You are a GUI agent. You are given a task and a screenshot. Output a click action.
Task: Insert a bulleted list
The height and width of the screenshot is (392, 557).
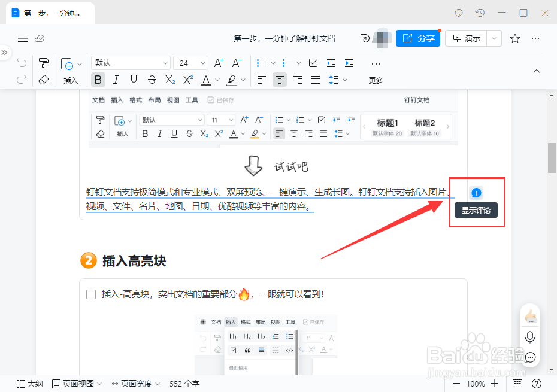point(262,63)
